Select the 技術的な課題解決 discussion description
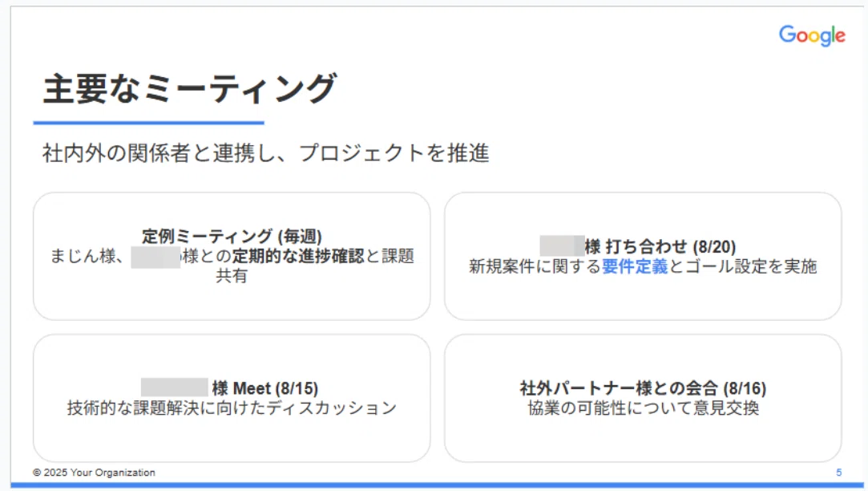868x491 pixels. pyautogui.click(x=232, y=408)
